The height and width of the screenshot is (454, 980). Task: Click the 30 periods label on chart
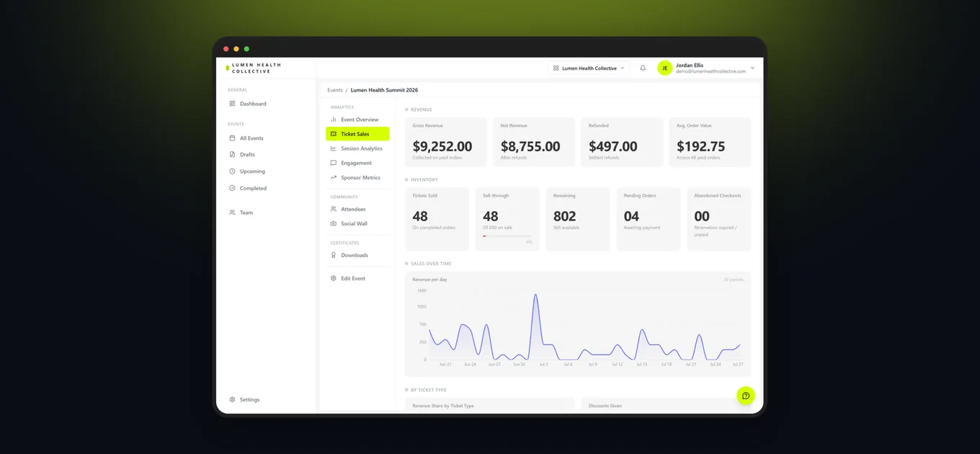click(734, 280)
